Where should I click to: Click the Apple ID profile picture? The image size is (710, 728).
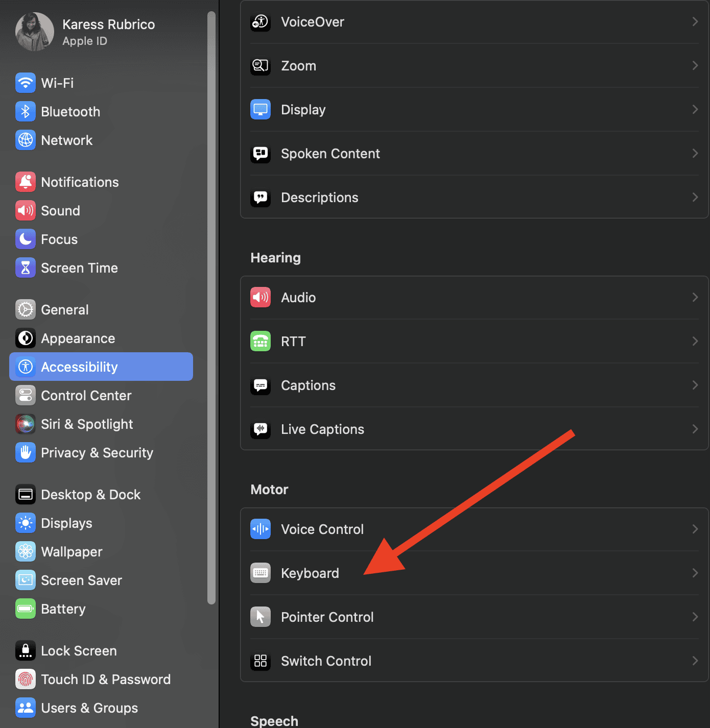click(x=35, y=32)
